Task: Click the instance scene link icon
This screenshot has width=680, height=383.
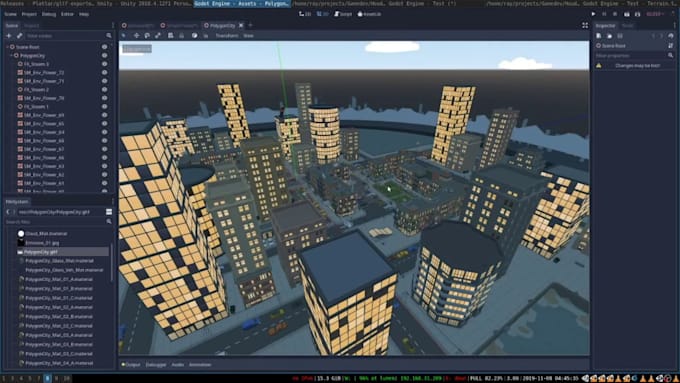Action: [x=20, y=36]
